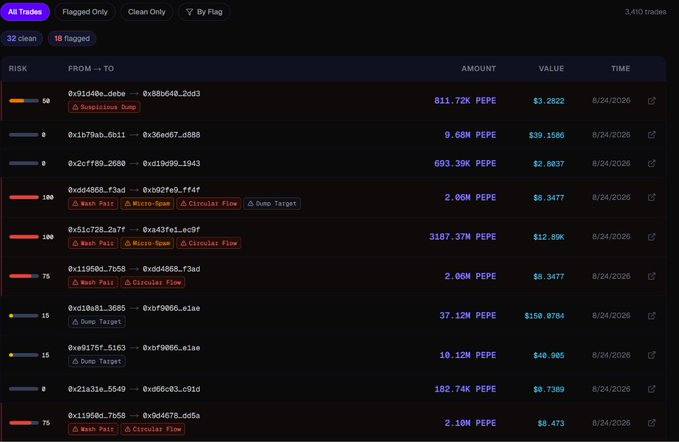Click risk bar on 0x51c728 row
The height and width of the screenshot is (442, 679).
coord(24,237)
